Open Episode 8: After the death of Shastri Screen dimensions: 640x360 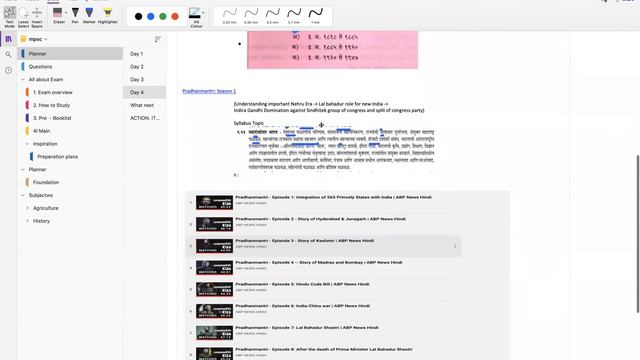[x=324, y=349]
